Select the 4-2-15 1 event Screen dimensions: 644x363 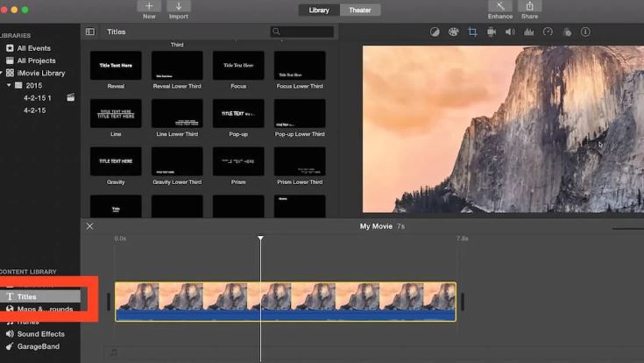[38, 98]
